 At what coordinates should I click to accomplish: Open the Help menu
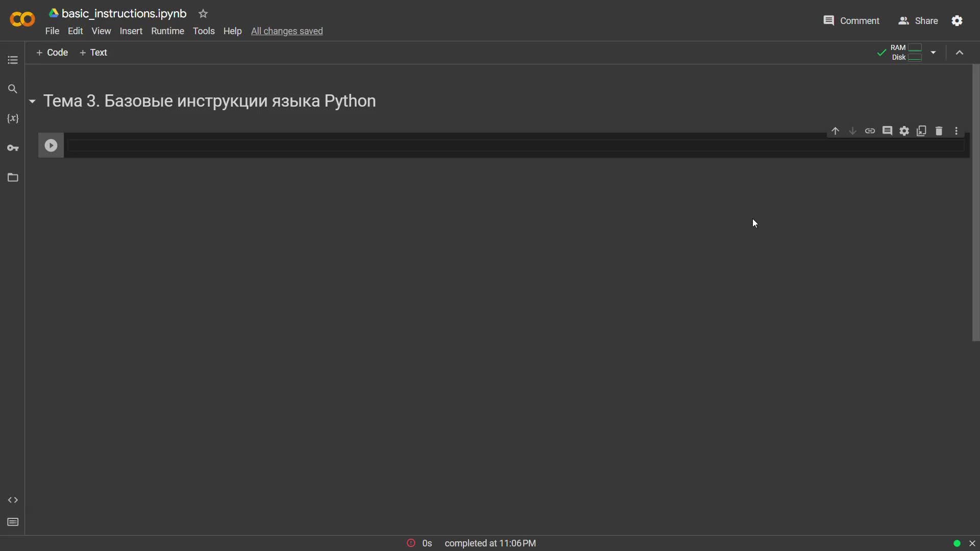point(232,31)
